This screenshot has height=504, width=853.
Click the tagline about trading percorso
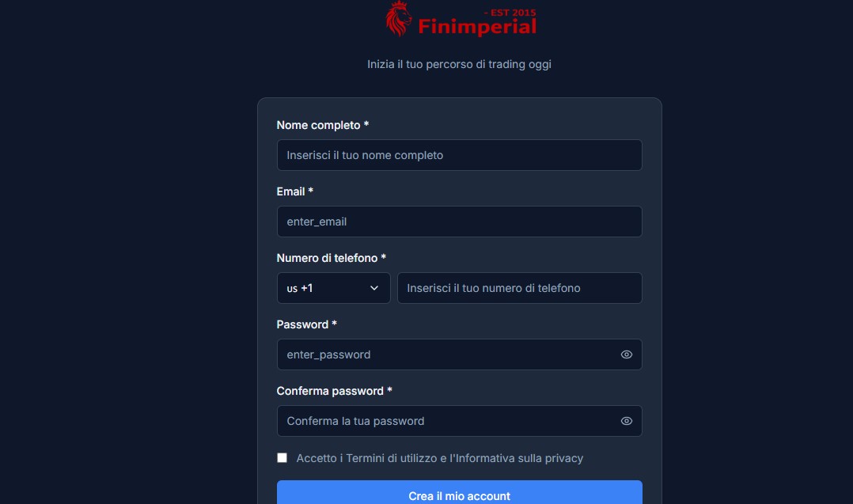[x=459, y=64]
